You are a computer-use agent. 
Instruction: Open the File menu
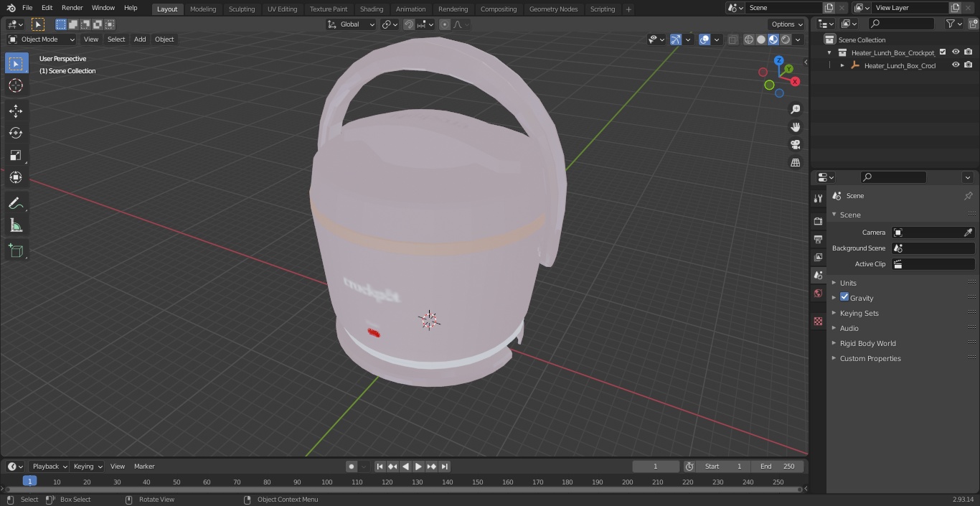coord(27,8)
